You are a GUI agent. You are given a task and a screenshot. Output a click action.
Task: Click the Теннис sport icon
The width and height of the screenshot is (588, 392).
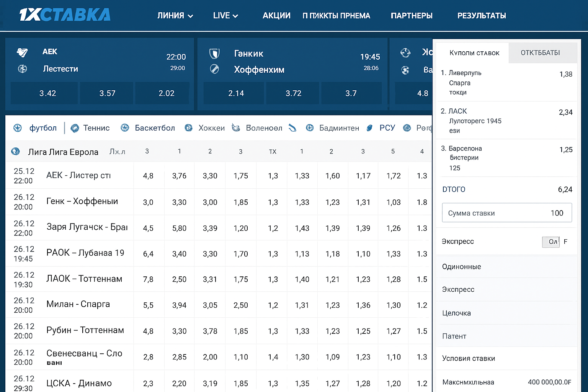pyautogui.click(x=75, y=128)
